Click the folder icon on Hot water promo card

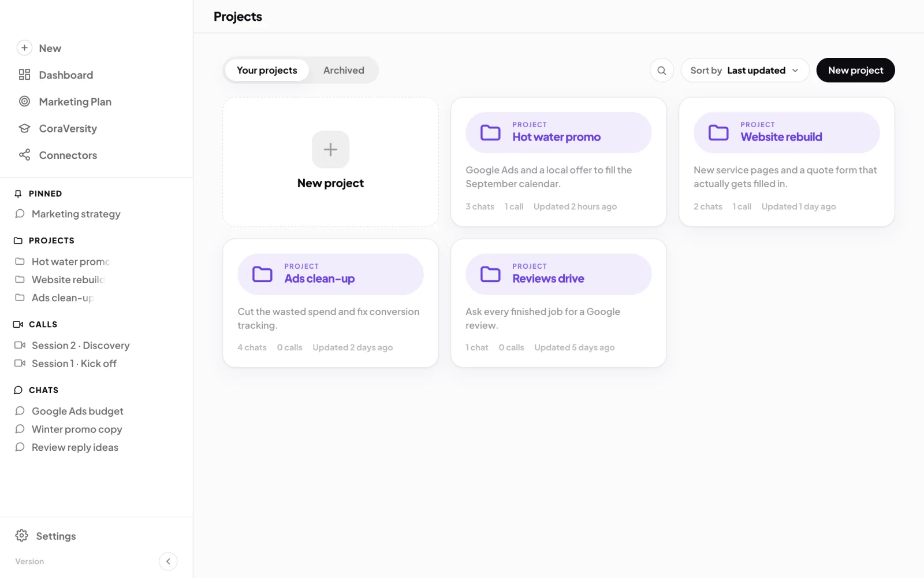tap(490, 132)
